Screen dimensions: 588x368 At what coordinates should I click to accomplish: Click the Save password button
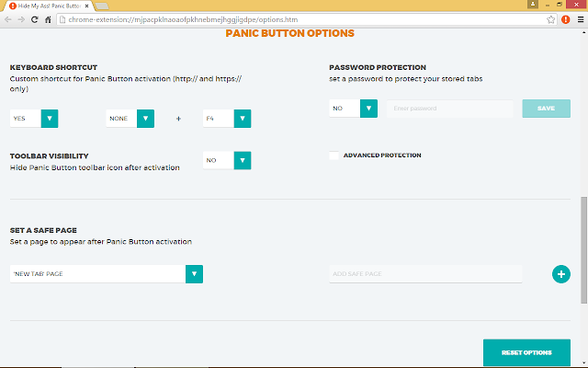[545, 109]
